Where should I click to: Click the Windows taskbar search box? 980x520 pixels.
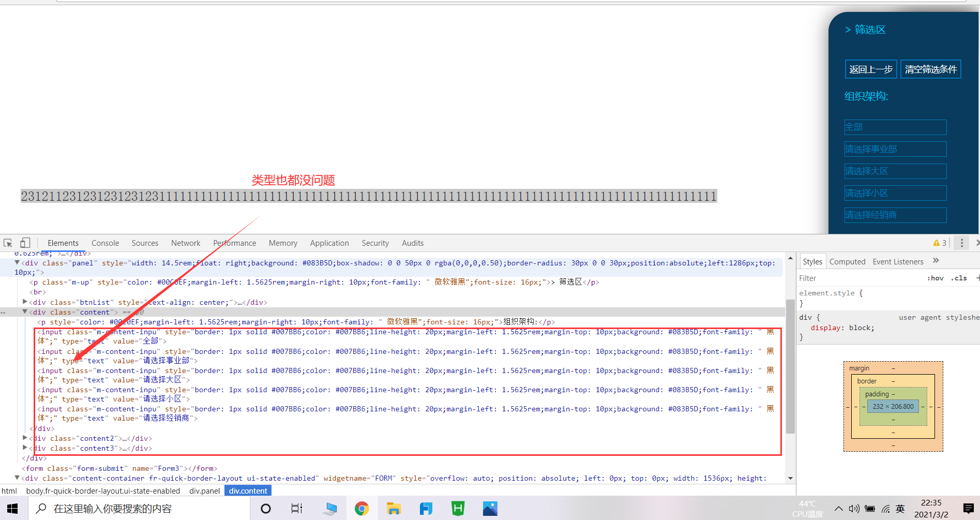click(x=139, y=509)
